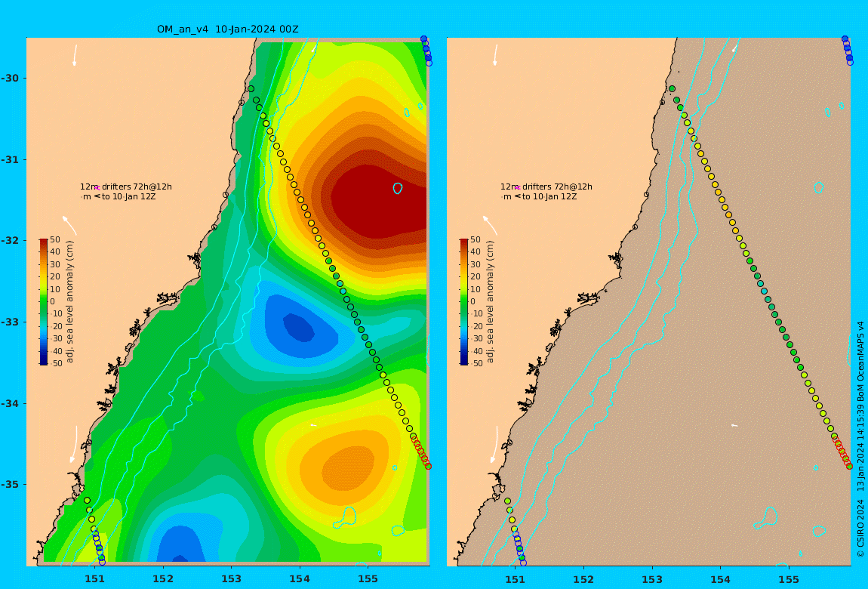Viewport: 868px width, 589px height.
Task: Click 'to 10-Jan 12Z' on right map
Action: [549, 196]
